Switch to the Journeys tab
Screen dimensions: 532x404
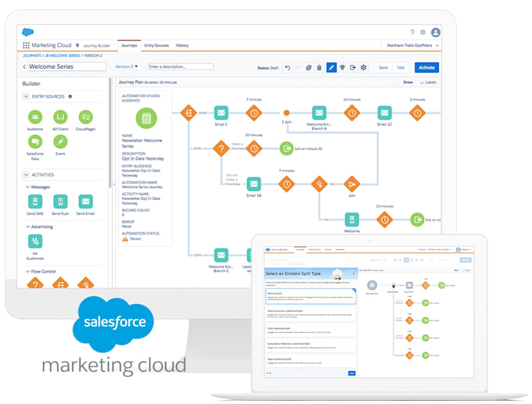point(129,45)
